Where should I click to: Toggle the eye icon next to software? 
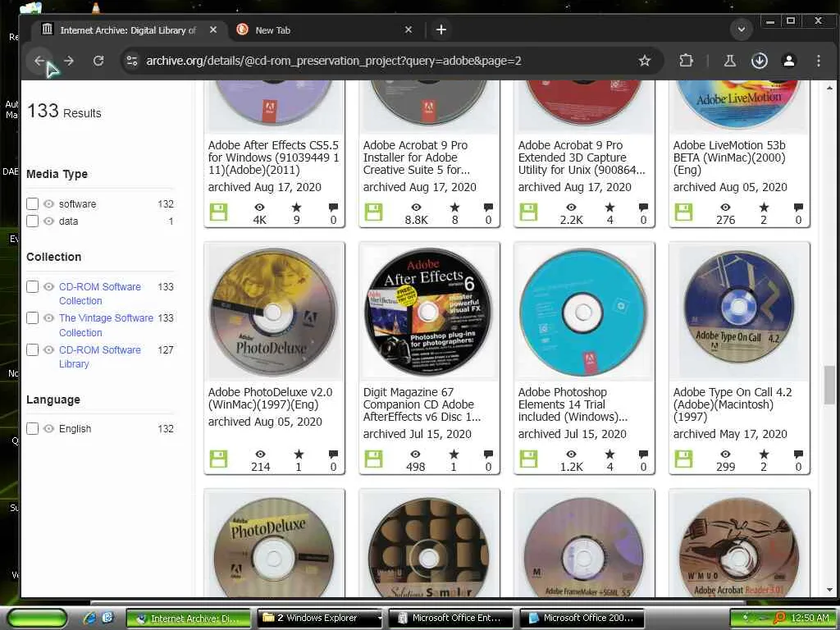[x=48, y=204]
